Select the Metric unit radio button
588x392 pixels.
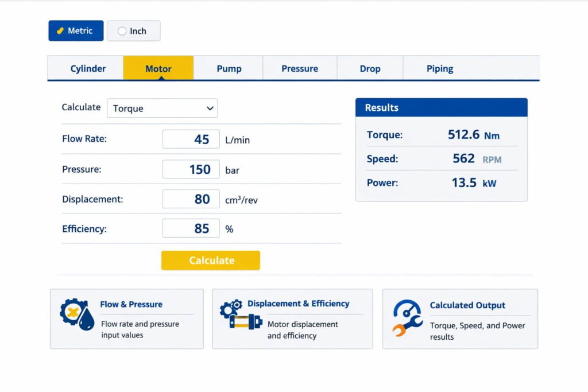(x=76, y=31)
